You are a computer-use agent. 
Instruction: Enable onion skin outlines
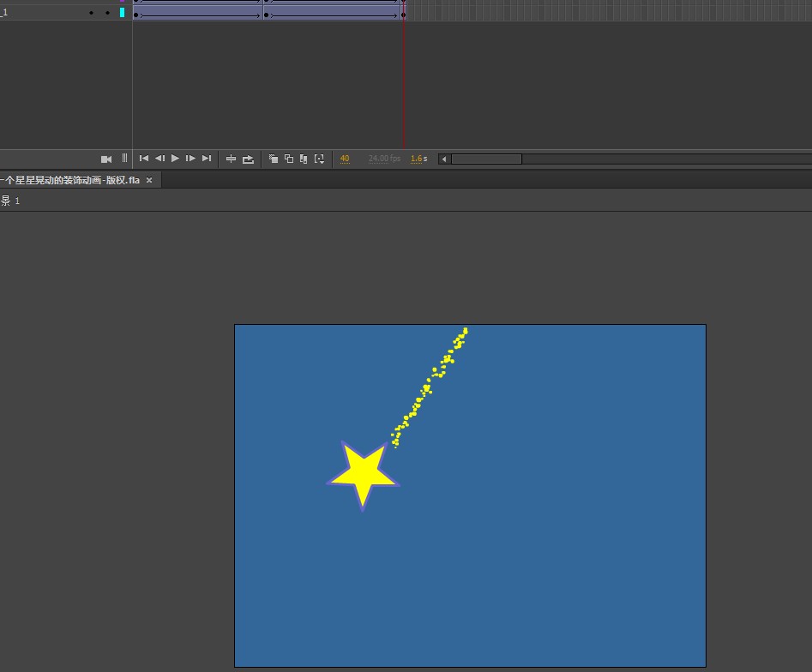click(289, 159)
